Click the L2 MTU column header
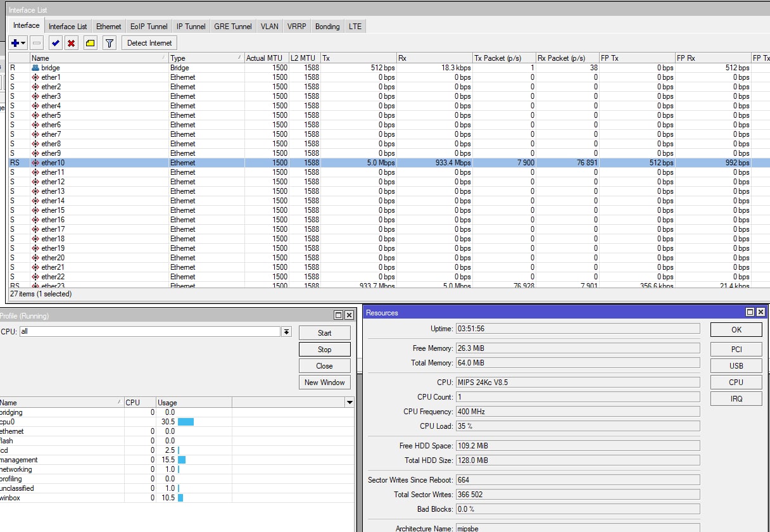The image size is (770, 532). [x=305, y=58]
